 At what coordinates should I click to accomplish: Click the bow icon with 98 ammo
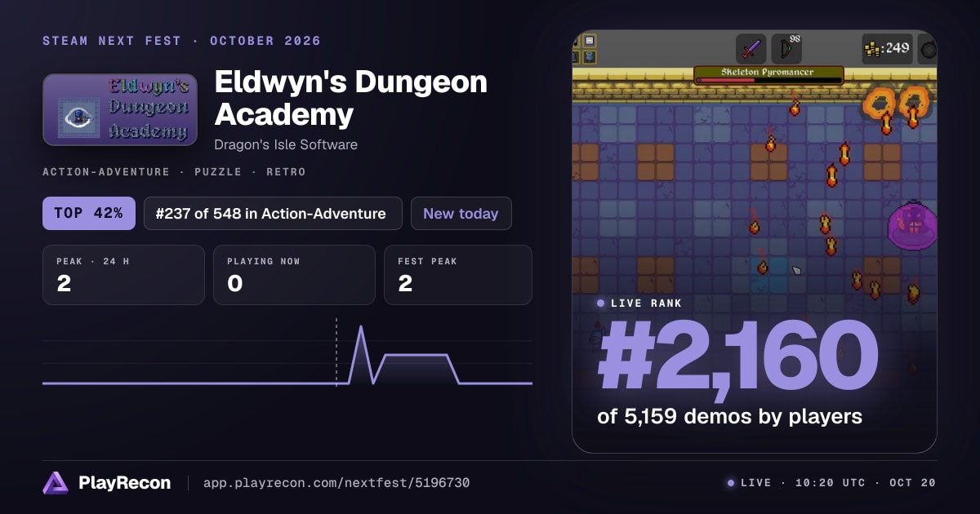[786, 49]
